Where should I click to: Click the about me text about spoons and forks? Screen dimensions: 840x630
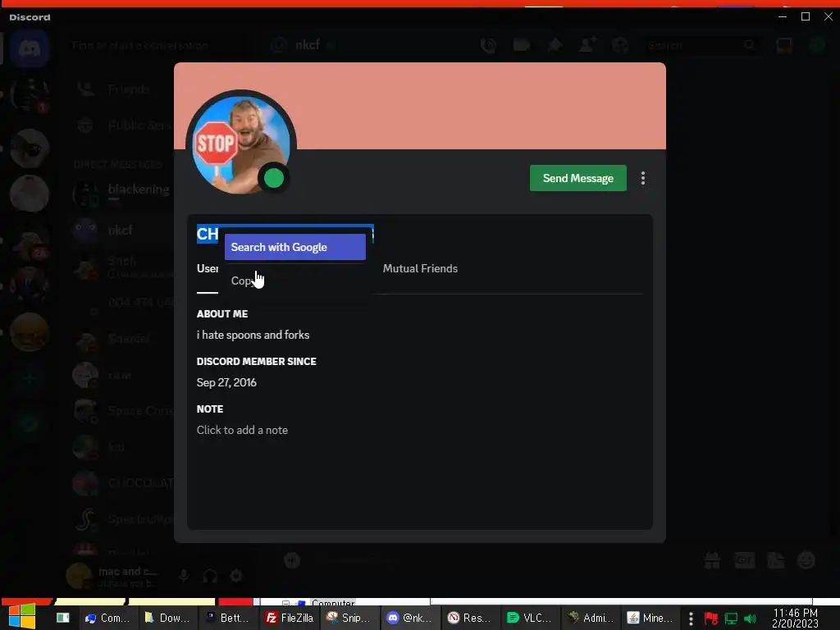(253, 335)
